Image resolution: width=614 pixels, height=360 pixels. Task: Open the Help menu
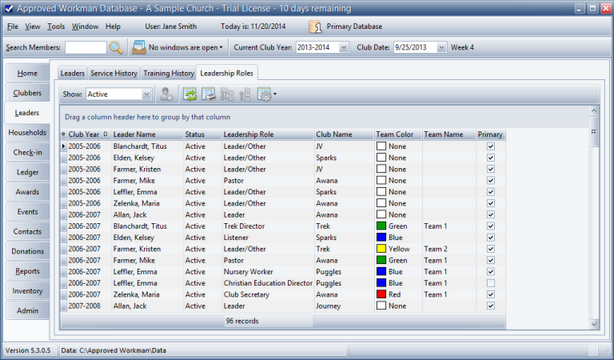113,27
